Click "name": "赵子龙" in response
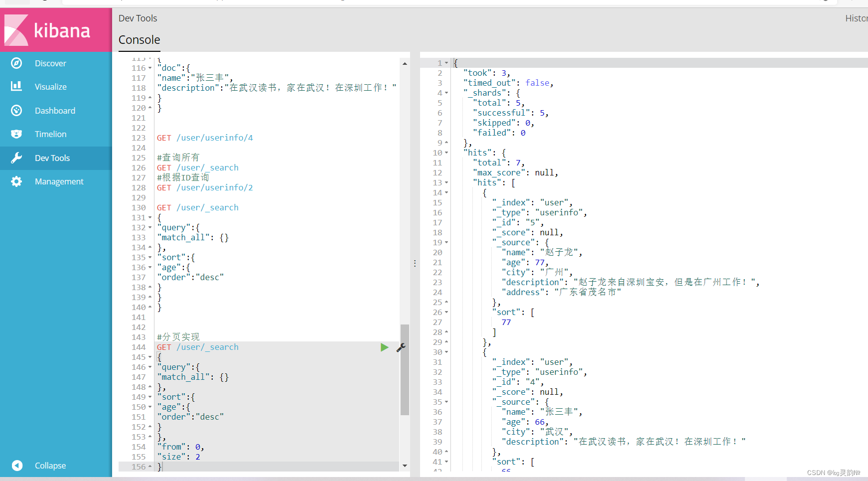Viewport: 868px width, 481px height. tap(542, 252)
